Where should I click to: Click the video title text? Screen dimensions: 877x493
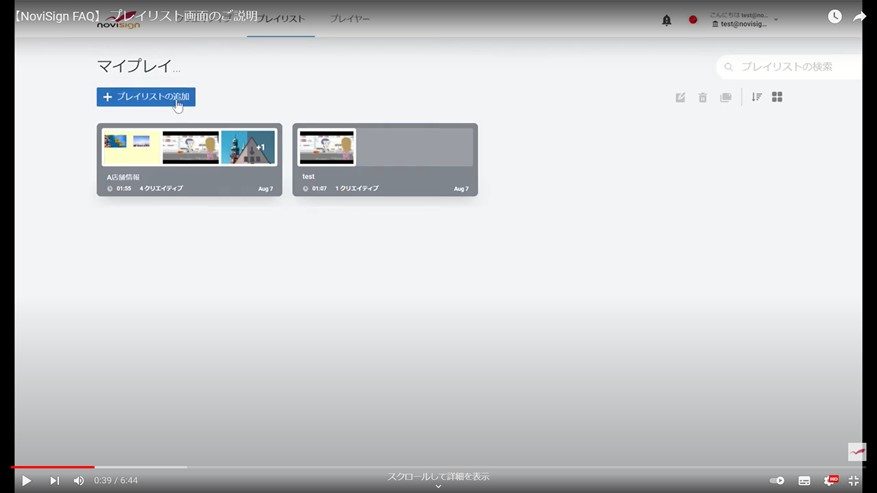(x=135, y=16)
